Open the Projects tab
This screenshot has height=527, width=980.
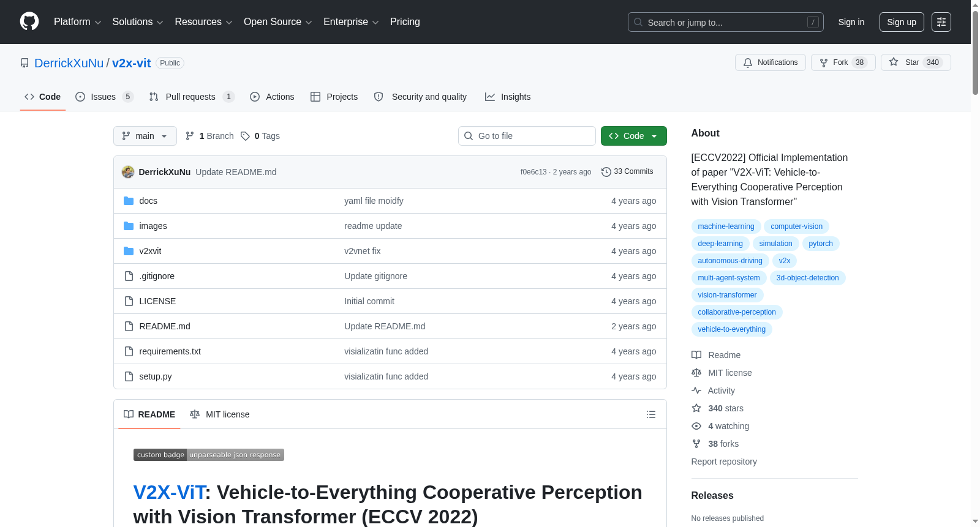tap(334, 97)
